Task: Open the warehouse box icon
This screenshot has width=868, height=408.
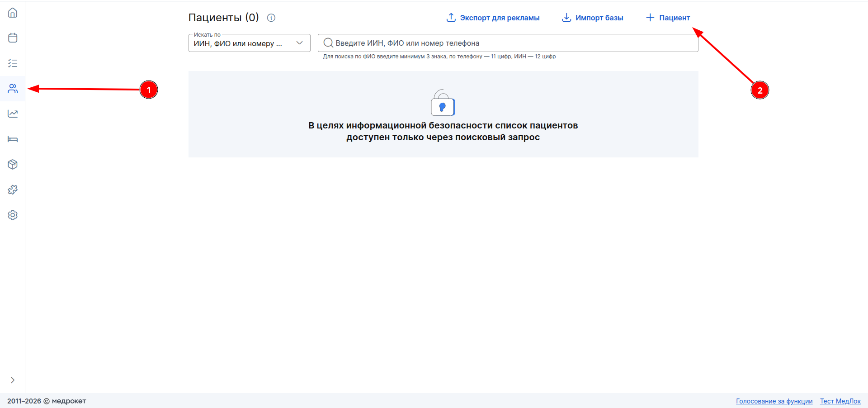Action: tap(13, 165)
